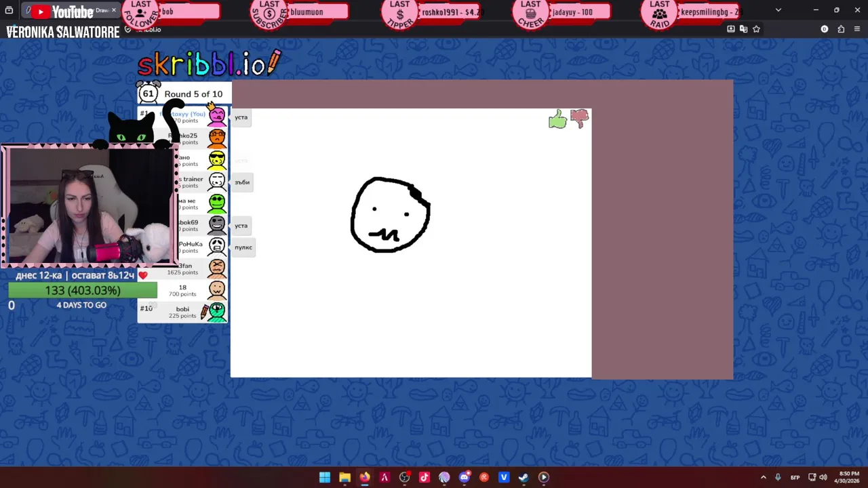Click the blue V app taskbar icon
This screenshot has height=488, width=868.
504,477
